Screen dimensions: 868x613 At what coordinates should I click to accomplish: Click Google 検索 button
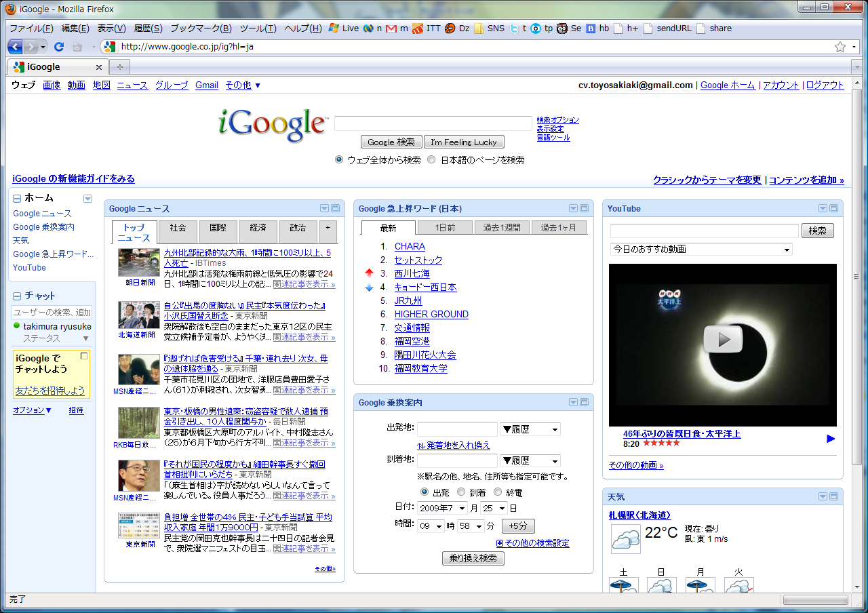point(391,142)
